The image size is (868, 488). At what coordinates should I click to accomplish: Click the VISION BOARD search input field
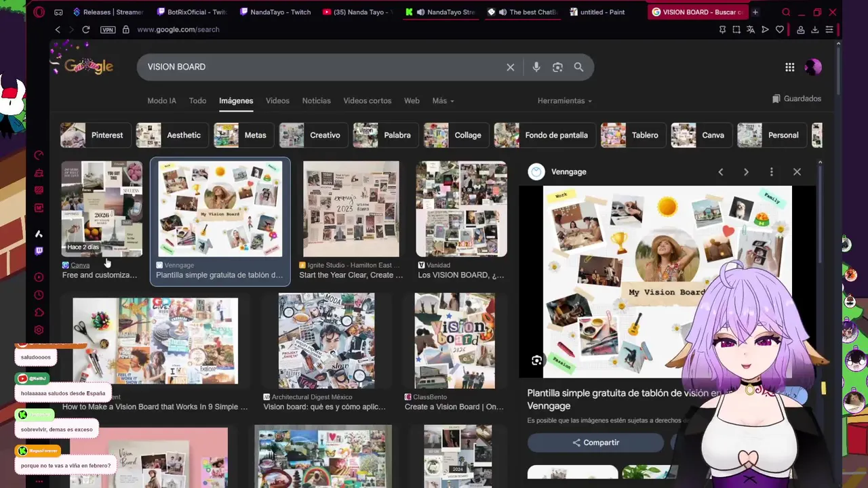point(322,67)
